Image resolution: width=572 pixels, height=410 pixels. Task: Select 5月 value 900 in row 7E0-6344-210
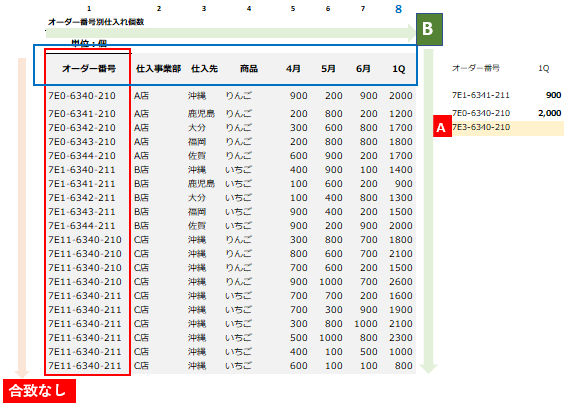(333, 156)
